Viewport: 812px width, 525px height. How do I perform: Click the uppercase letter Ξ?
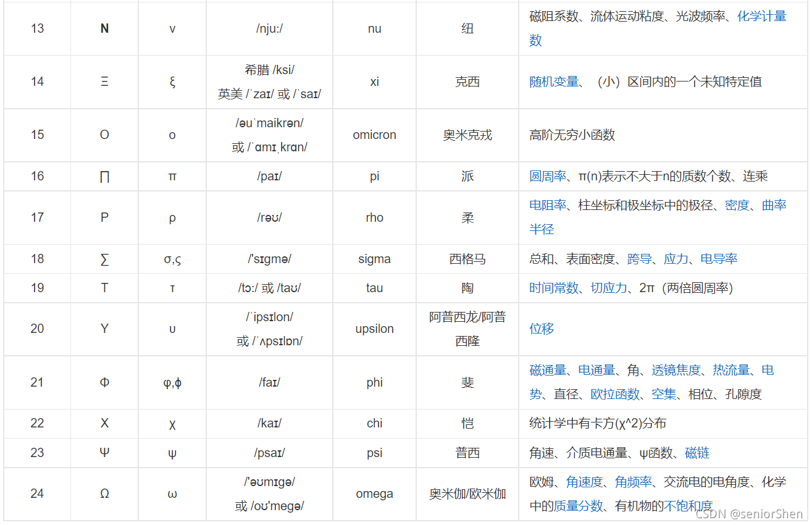click(x=104, y=82)
